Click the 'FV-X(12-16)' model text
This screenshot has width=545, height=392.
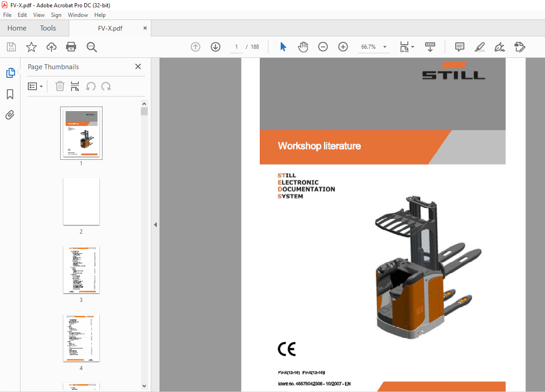pos(289,372)
